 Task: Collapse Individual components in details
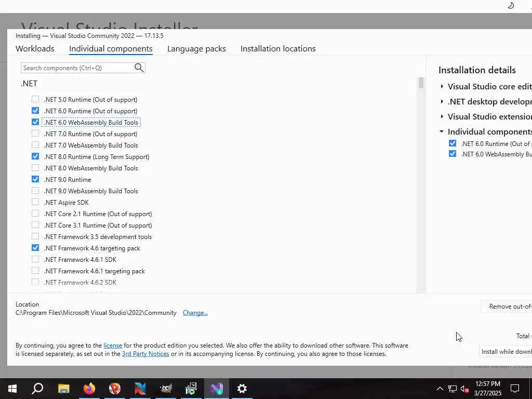point(442,131)
